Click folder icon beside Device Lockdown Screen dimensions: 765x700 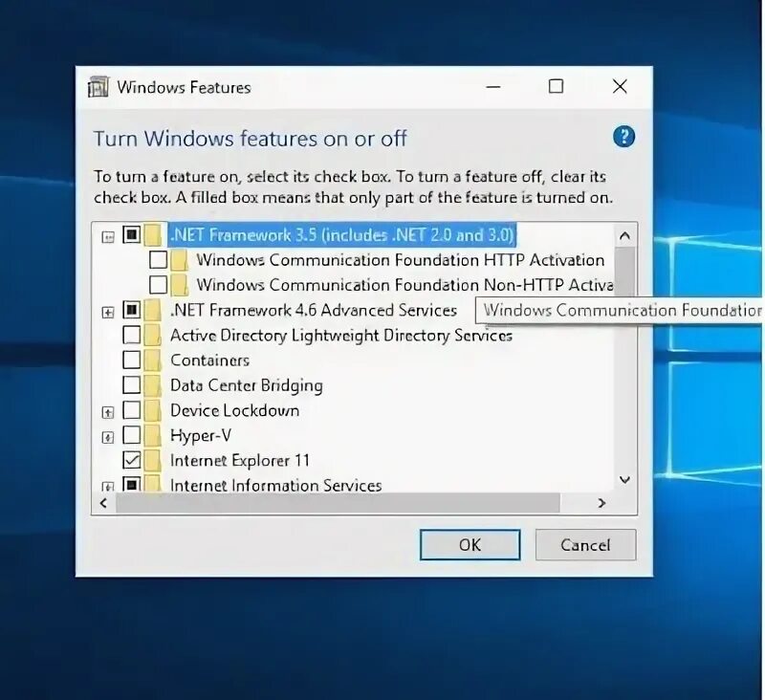pos(153,410)
